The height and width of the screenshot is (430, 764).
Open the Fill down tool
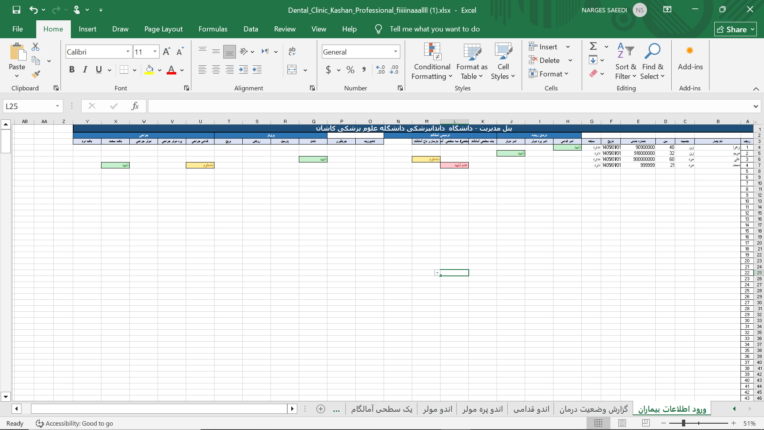pos(593,60)
